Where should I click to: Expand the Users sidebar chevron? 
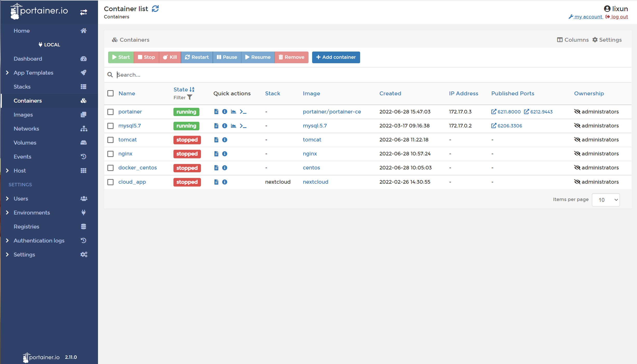(x=7, y=198)
